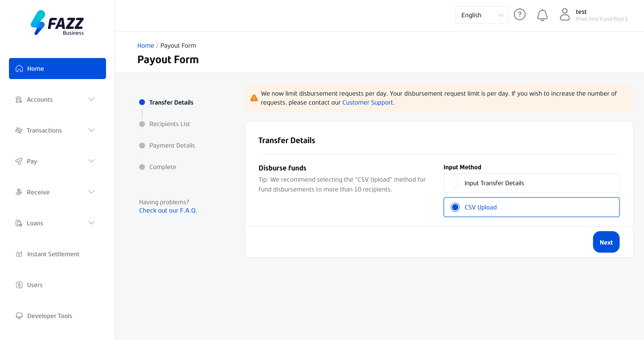This screenshot has height=340, width=644.
Task: Open Instant Settlement page
Action: [57, 254]
